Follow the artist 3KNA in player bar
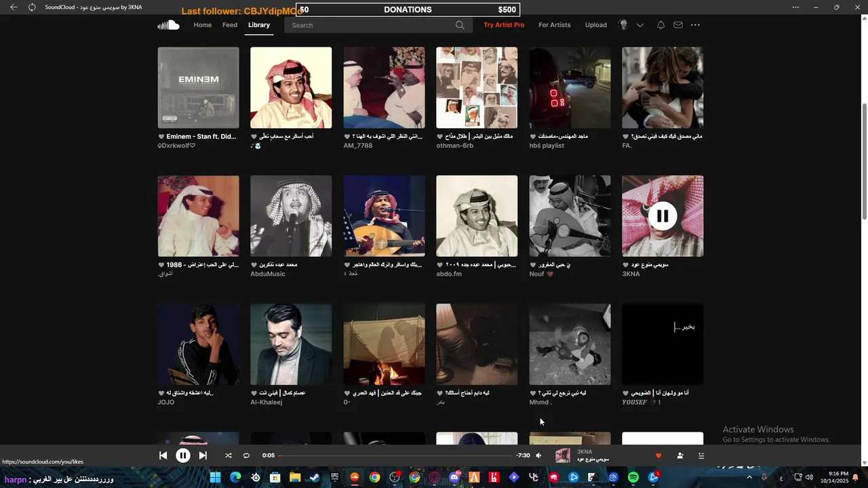This screenshot has width=868, height=488. click(680, 455)
